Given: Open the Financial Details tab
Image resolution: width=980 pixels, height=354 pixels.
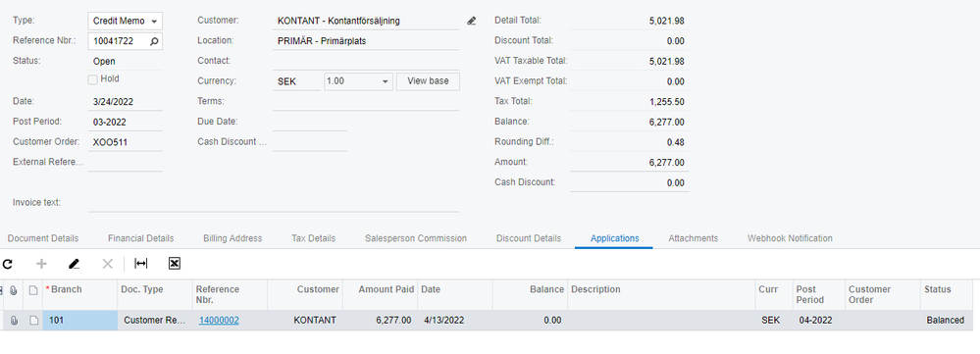Looking at the screenshot, I should click(140, 238).
